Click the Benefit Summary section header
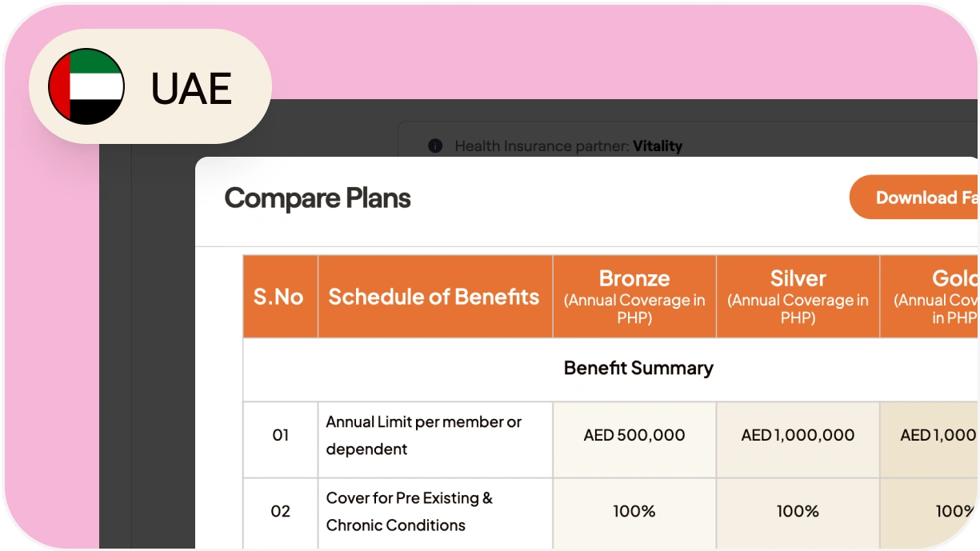Image resolution: width=980 pixels, height=551 pixels. [636, 368]
